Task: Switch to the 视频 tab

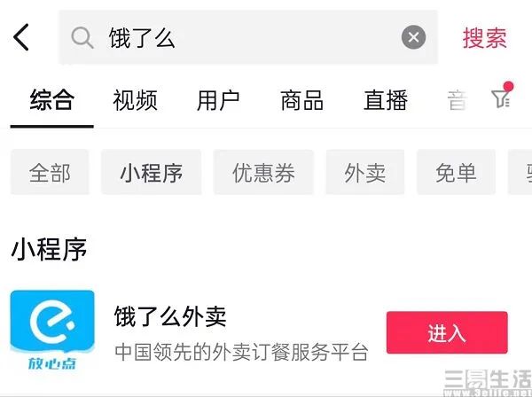Action: click(135, 100)
